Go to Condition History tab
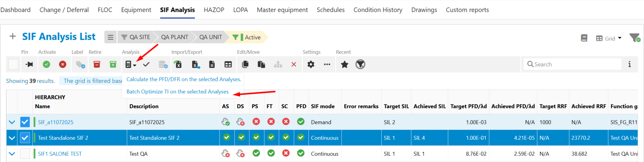This screenshot has height=162, width=644. 378,10
